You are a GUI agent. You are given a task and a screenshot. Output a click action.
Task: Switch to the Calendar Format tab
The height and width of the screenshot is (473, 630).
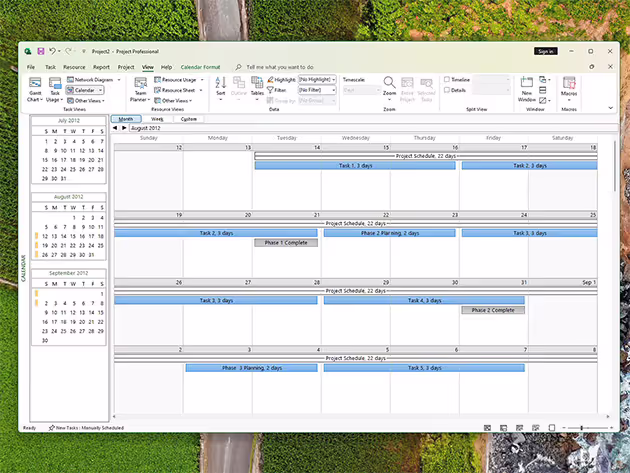pos(201,67)
